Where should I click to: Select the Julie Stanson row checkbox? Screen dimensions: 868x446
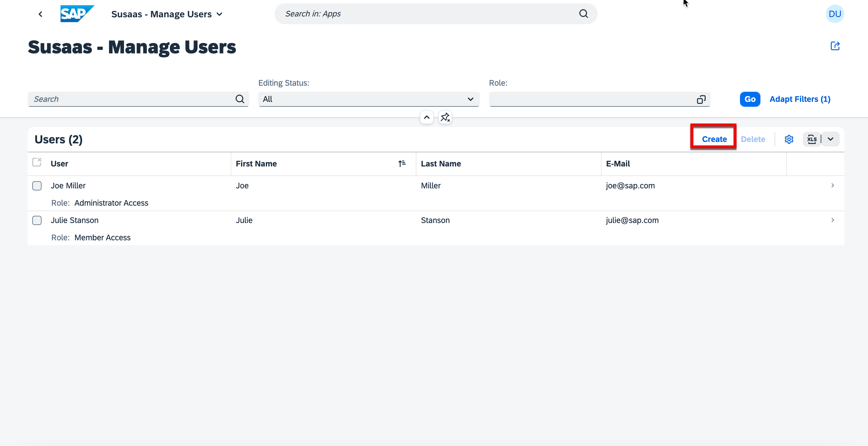point(37,220)
